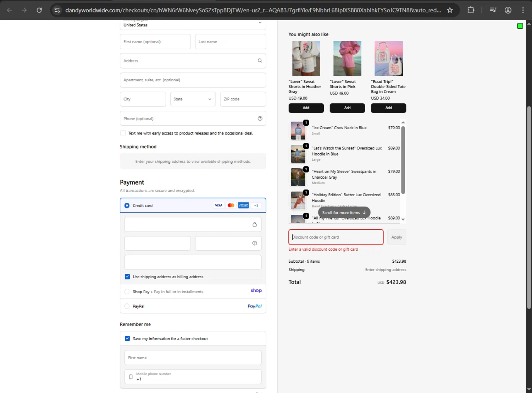Click the total amount $423.98
The height and width of the screenshot is (393, 532).
coord(396,282)
